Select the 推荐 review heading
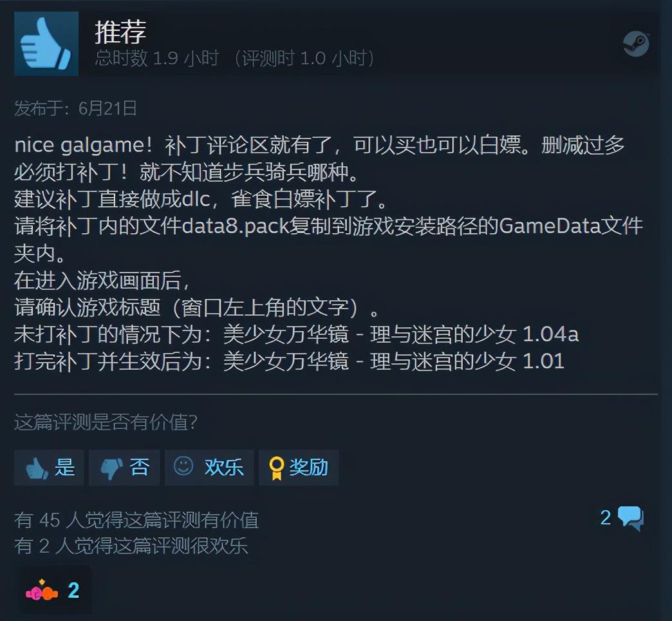The height and width of the screenshot is (621, 672). pyautogui.click(x=120, y=32)
